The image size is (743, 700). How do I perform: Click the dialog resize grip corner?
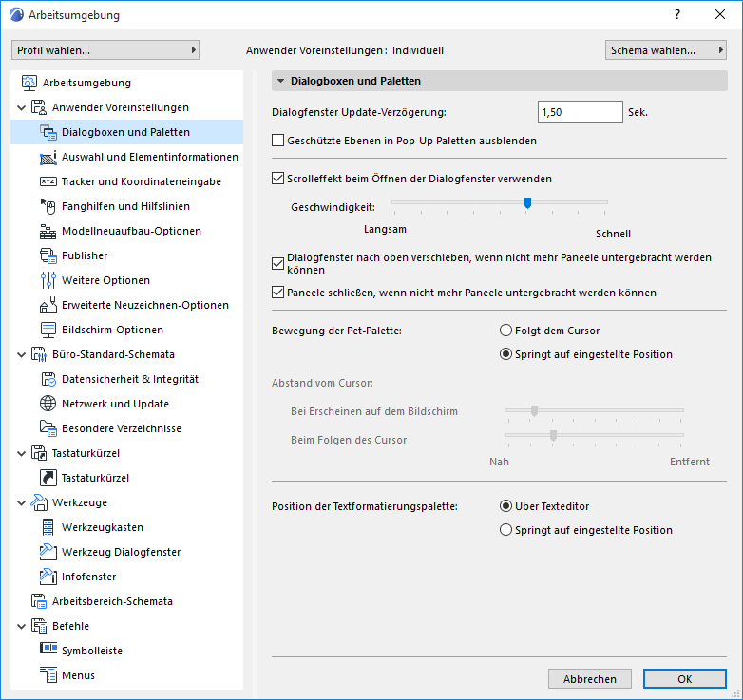click(735, 693)
